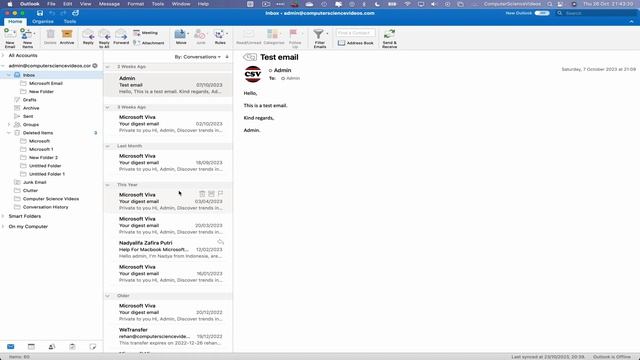The image size is (640, 360).
Task: Open Microsoft Viva email dated 02/10/2023
Action: [x=168, y=124]
